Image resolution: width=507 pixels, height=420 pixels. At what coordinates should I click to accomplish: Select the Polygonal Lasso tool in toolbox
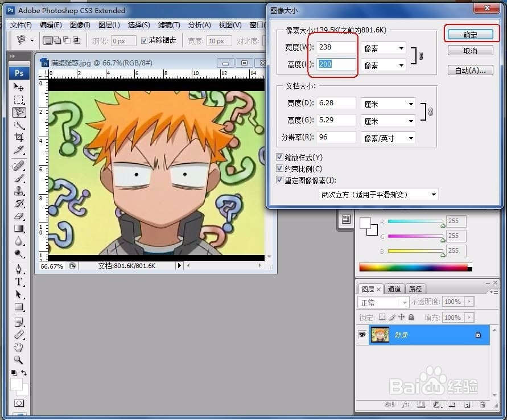[19, 112]
